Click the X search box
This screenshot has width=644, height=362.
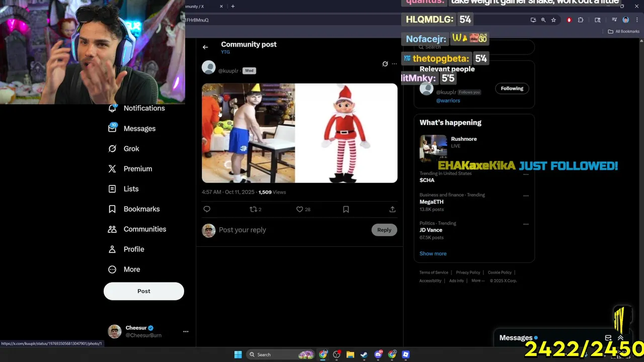tap(474, 47)
